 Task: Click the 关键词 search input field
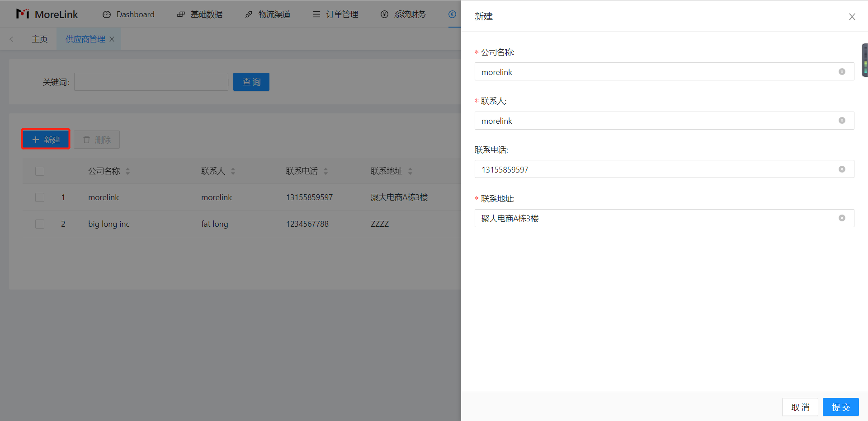(151, 82)
